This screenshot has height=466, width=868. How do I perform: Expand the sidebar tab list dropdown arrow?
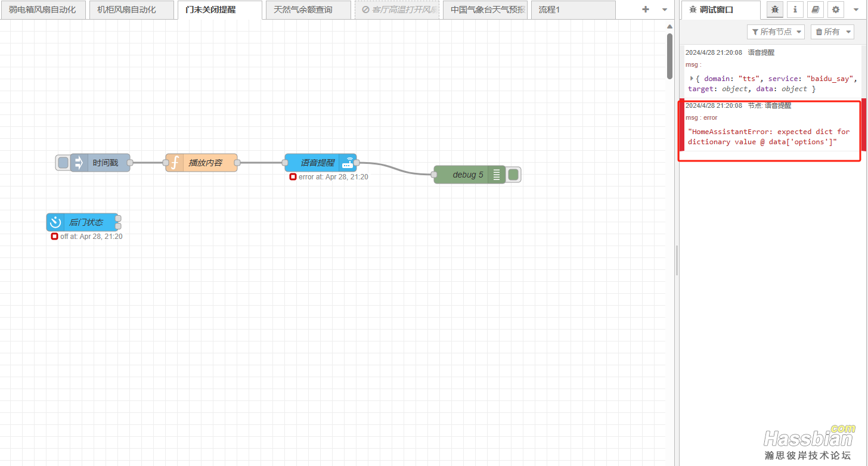856,10
